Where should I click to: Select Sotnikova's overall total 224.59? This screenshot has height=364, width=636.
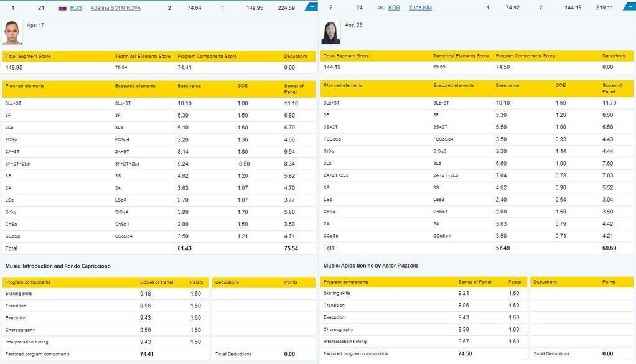coord(286,8)
